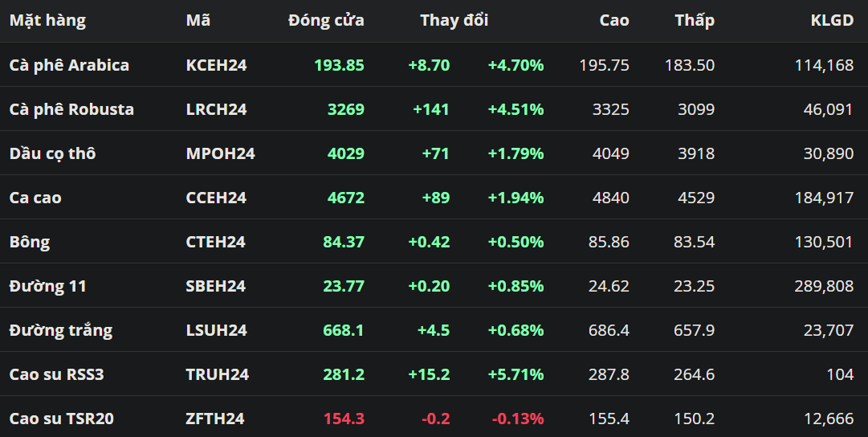868x437 pixels.
Task: Select the KLGD column header
Action: click(x=832, y=21)
